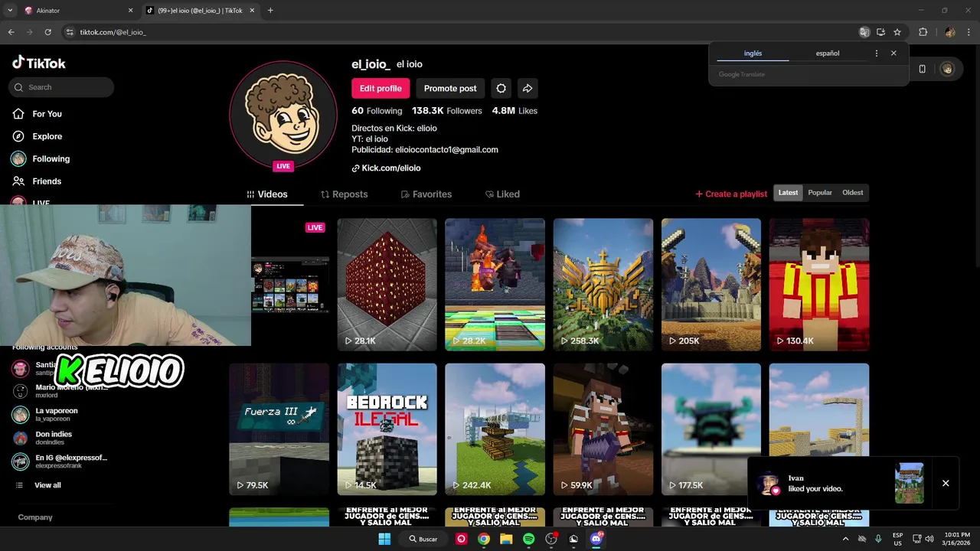The image size is (980, 551).
Task: Click the install app icon in address bar
Action: click(880, 32)
